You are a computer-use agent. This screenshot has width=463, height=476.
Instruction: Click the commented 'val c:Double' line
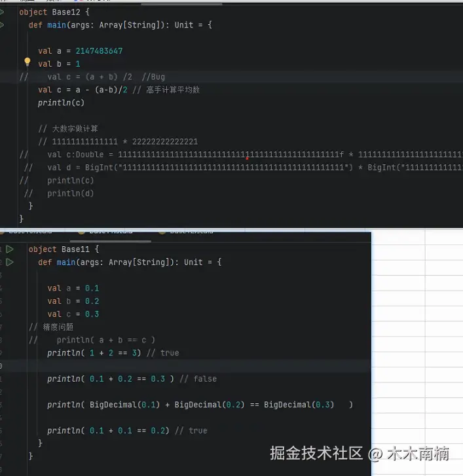click(241, 155)
